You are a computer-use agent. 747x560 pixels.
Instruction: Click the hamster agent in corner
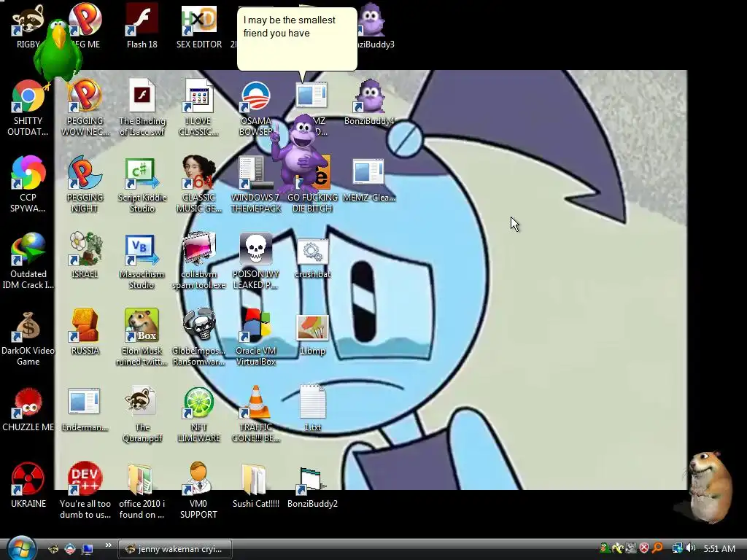click(709, 486)
